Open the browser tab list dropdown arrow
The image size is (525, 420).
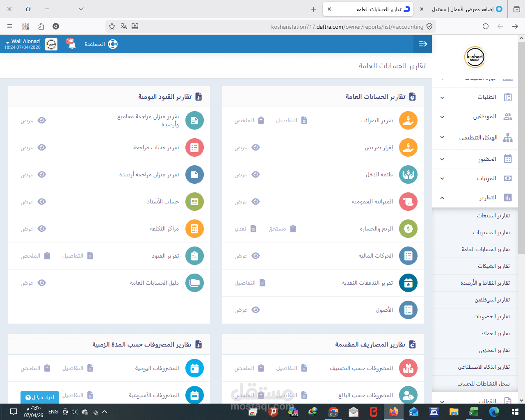(81, 9)
